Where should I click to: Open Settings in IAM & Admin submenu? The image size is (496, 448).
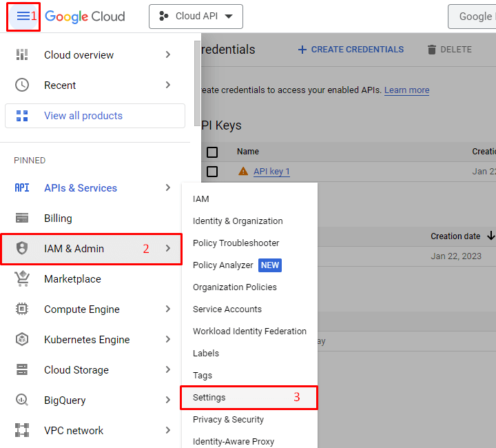(x=249, y=398)
